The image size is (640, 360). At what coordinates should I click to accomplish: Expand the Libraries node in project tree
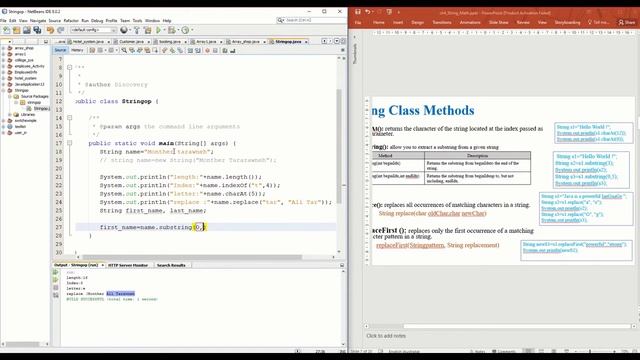point(10,115)
